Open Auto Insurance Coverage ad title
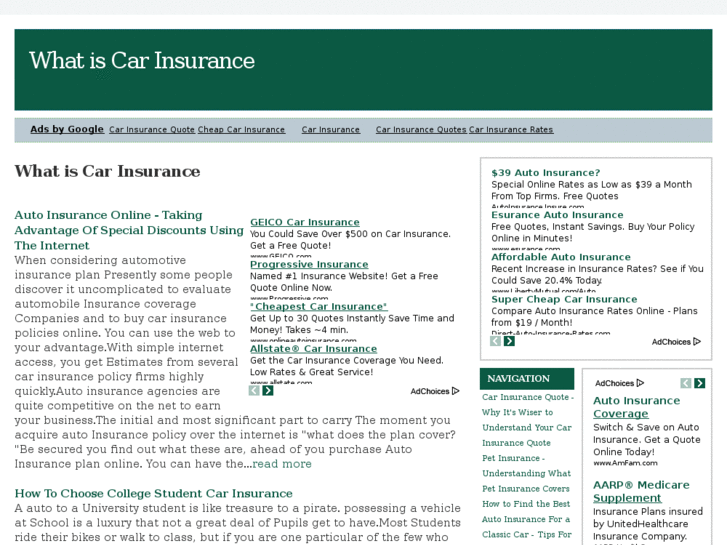727x545 pixels. pos(637,407)
